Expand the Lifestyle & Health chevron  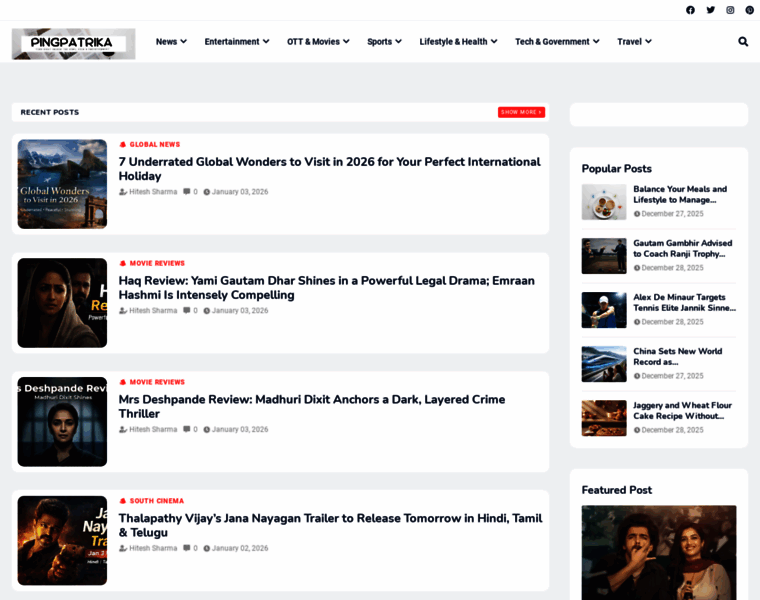coord(494,42)
